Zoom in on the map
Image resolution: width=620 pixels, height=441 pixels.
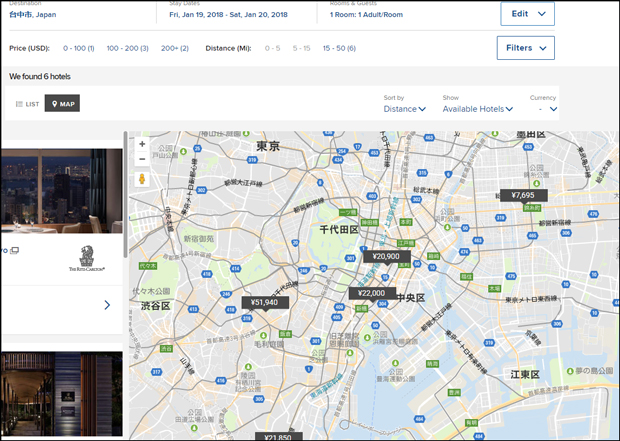tap(142, 144)
